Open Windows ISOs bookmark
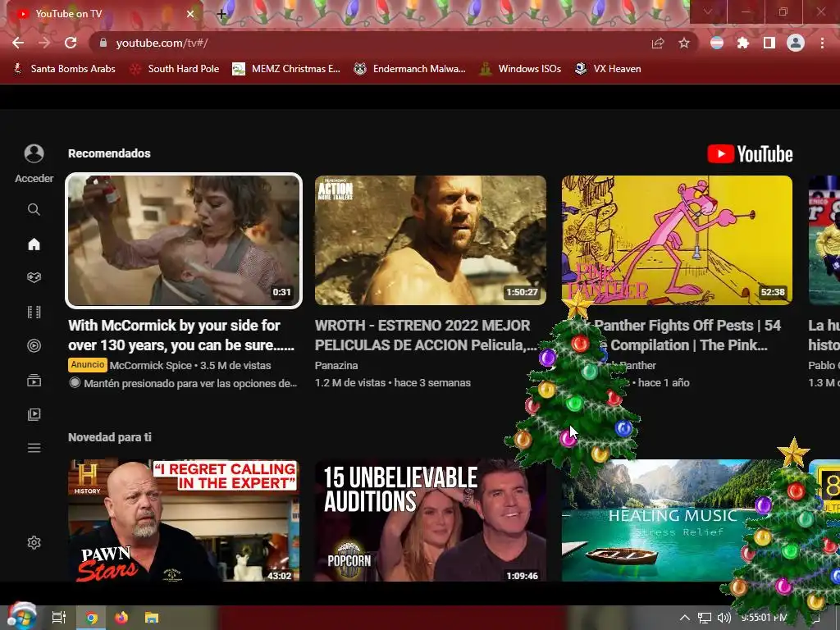This screenshot has height=630, width=840. pyautogui.click(x=520, y=69)
